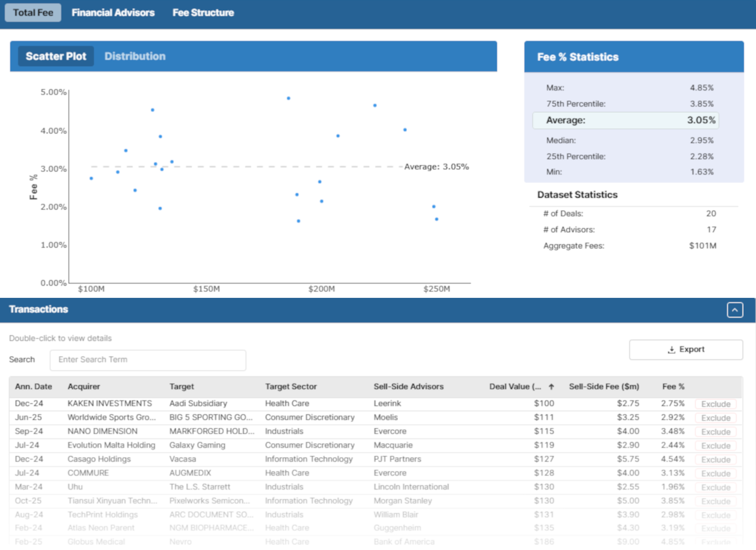Click the Average 3.05% statistic row
Screen dimensions: 756x550
coord(625,121)
